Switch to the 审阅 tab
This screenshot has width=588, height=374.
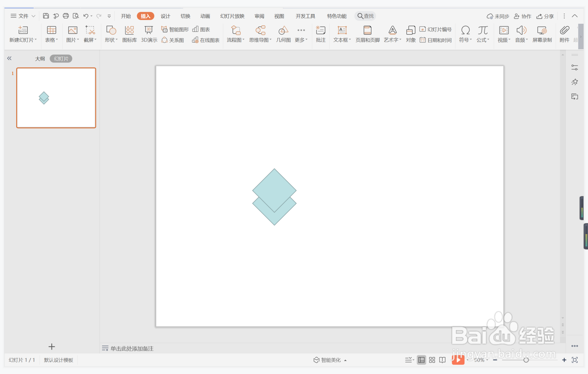(259, 16)
